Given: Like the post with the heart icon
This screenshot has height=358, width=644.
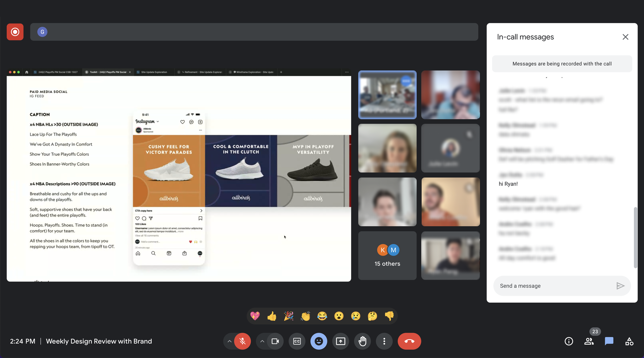Looking at the screenshot, I should (138, 218).
